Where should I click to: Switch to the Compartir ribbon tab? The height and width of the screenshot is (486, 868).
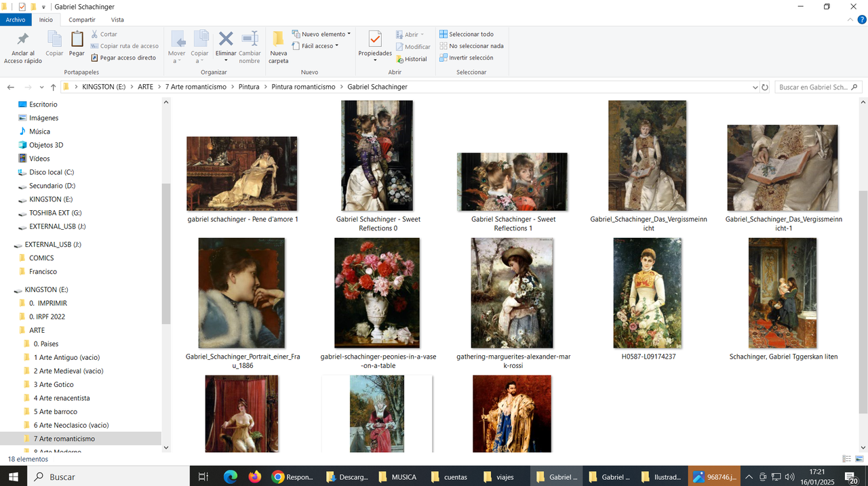pos(82,20)
